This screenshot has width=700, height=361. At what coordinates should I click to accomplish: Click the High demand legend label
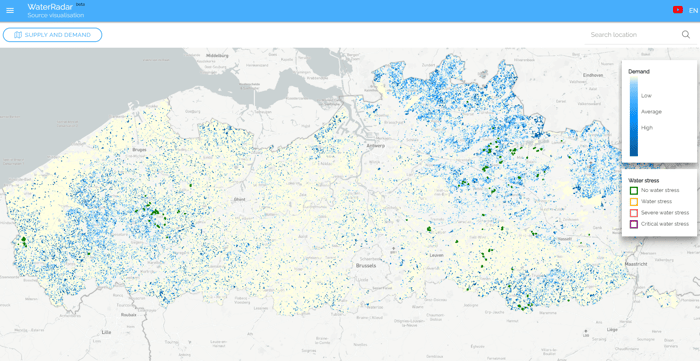click(646, 128)
